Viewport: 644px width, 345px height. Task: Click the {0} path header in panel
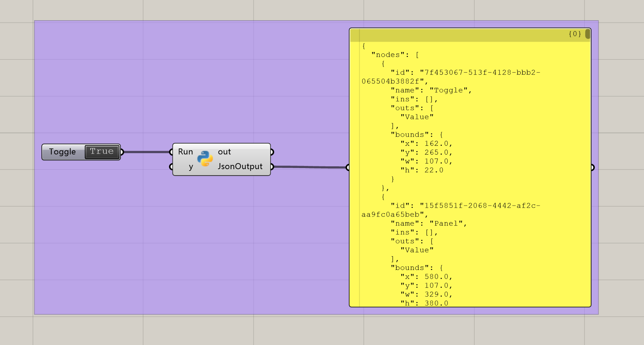click(575, 34)
